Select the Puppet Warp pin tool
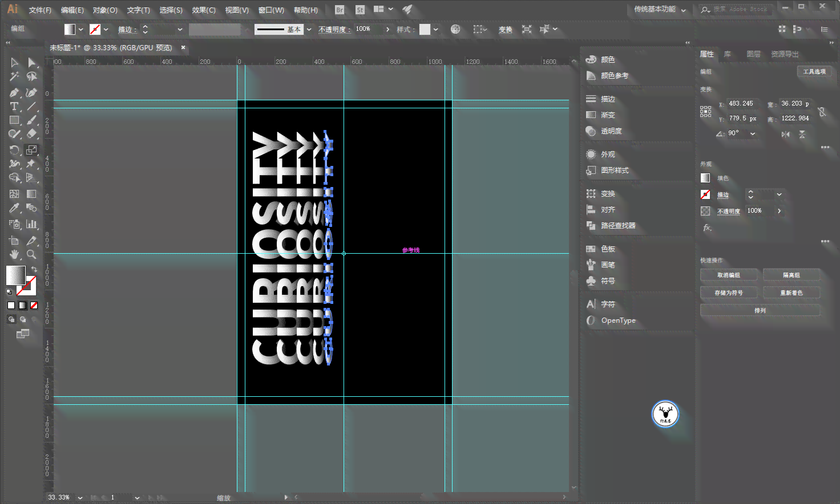Viewport: 840px width, 504px height. coord(32,164)
